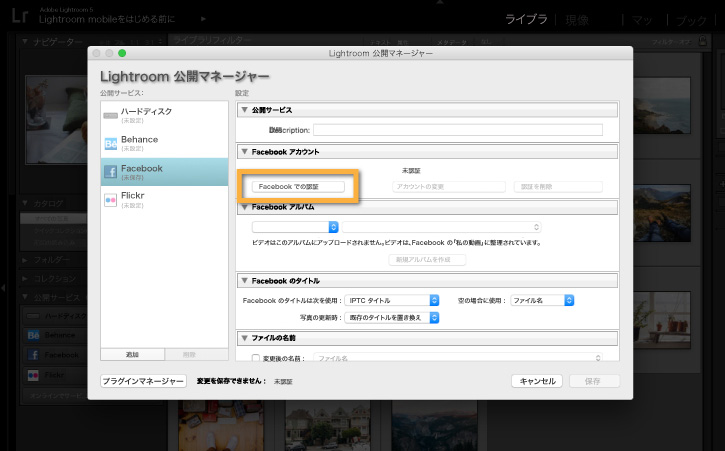Click the 未認証 status text under Facebook account

(411, 171)
